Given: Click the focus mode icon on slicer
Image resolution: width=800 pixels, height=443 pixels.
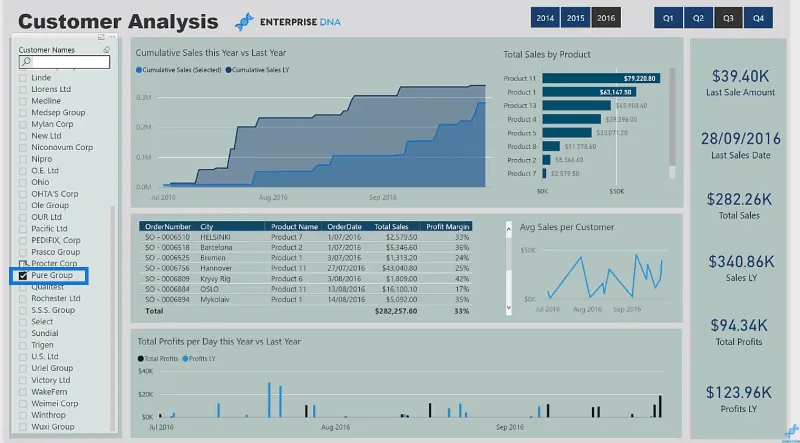Looking at the screenshot, I should tap(101, 37).
